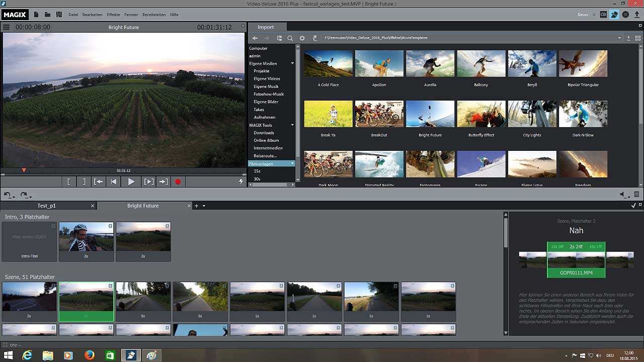Toggle the checkmark at right of tab bar

[633, 206]
